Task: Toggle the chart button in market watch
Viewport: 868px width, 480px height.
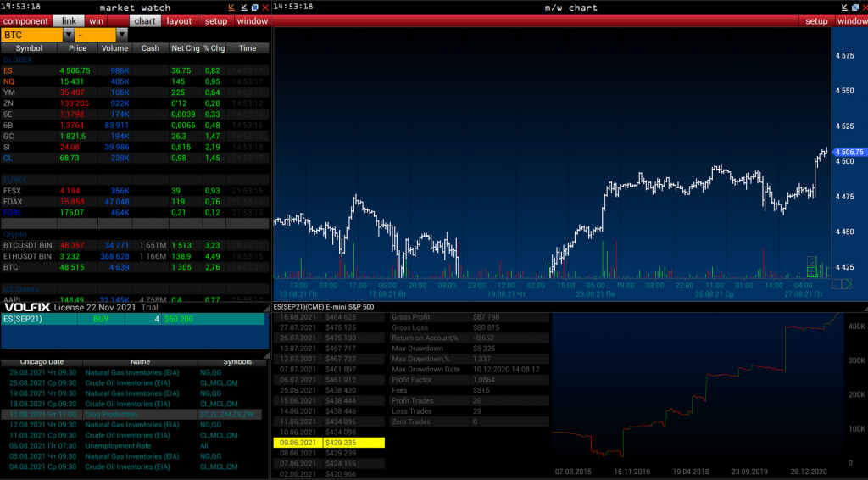Action: coord(145,20)
